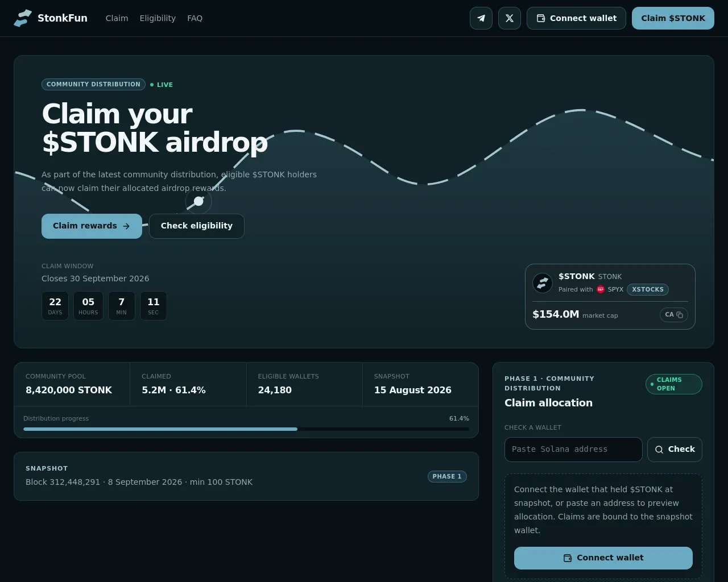Click the CLAIMS OPEN status badge
The image size is (728, 582).
pyautogui.click(x=674, y=384)
